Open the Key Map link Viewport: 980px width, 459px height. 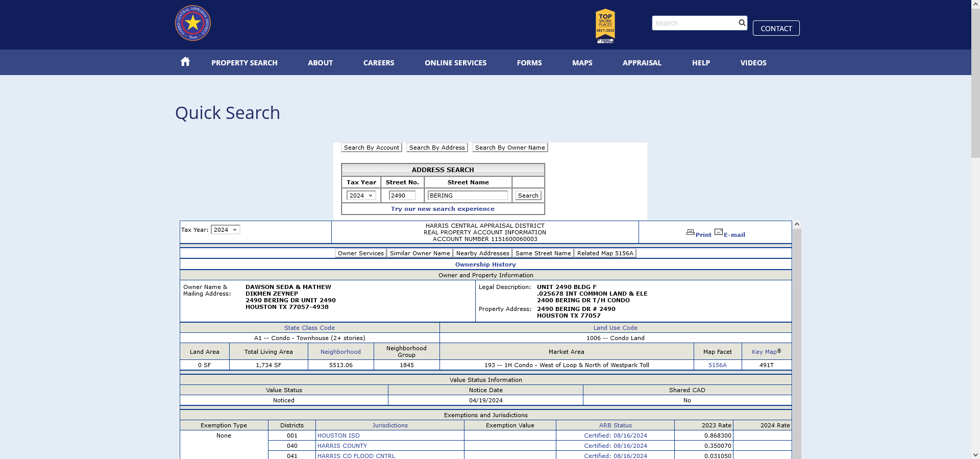tap(764, 352)
